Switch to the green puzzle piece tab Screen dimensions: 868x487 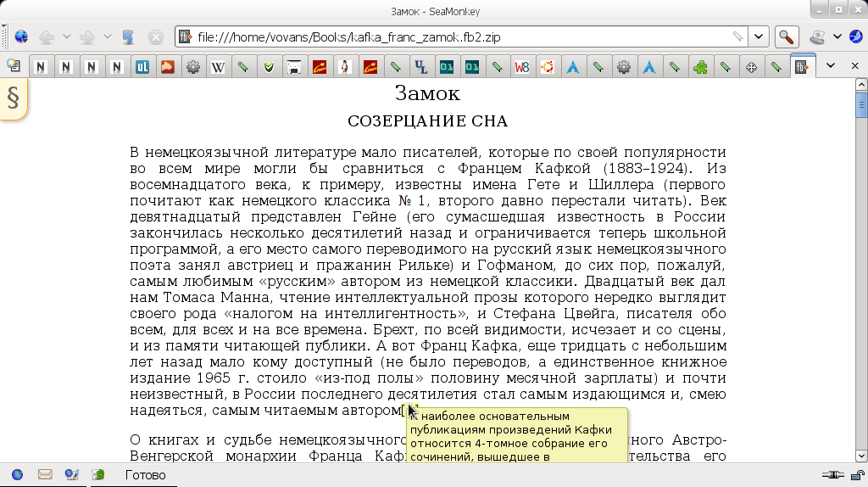pyautogui.click(x=700, y=66)
